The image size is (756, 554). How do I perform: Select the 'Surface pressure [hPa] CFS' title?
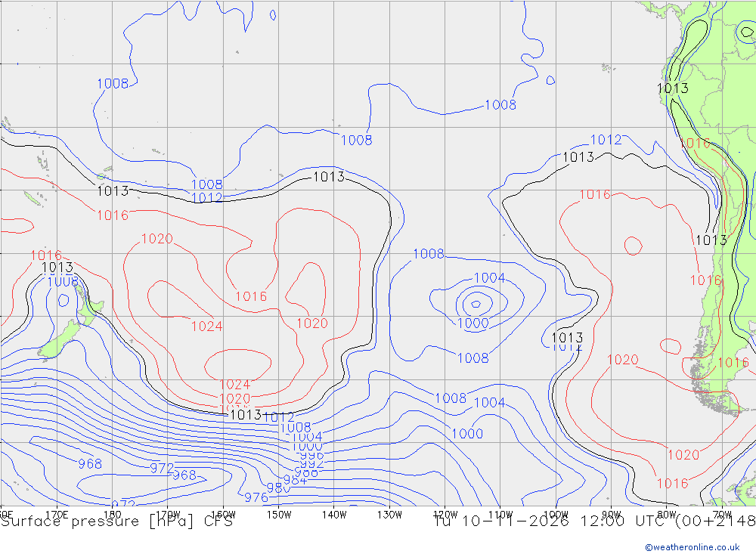(116, 522)
